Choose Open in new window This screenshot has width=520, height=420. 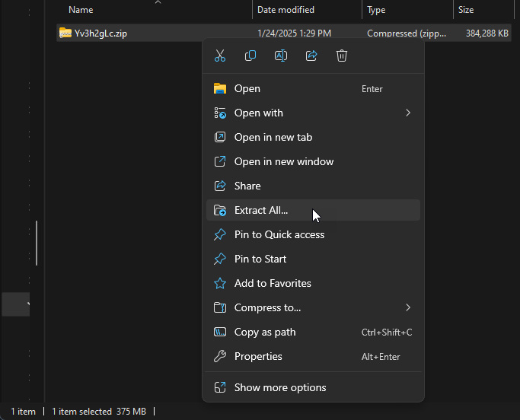[283, 161]
